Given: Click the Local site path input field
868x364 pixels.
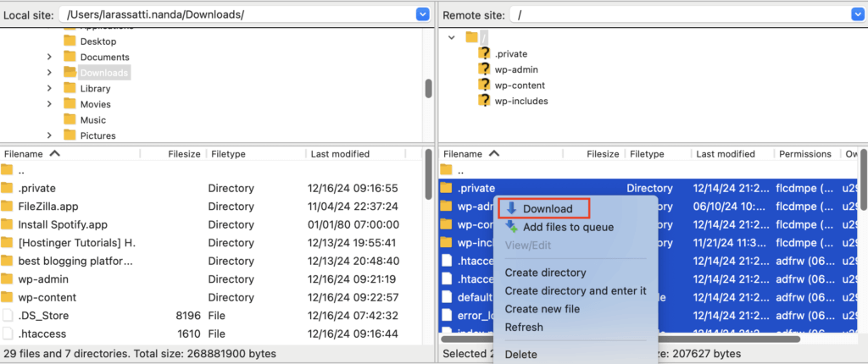Looking at the screenshot, I should [x=236, y=14].
